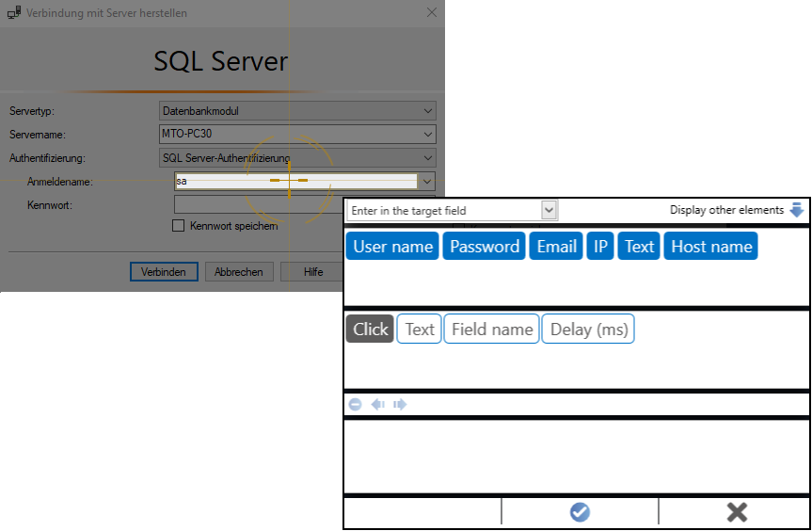
Task: Select the User name element button
Action: (x=392, y=246)
